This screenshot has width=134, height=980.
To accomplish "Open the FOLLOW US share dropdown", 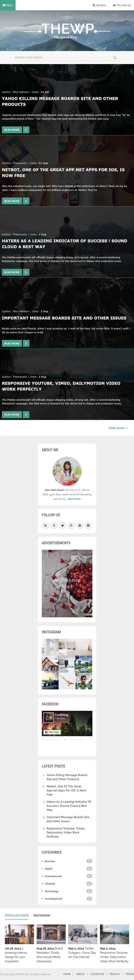I will pyautogui.click(x=122, y=5).
